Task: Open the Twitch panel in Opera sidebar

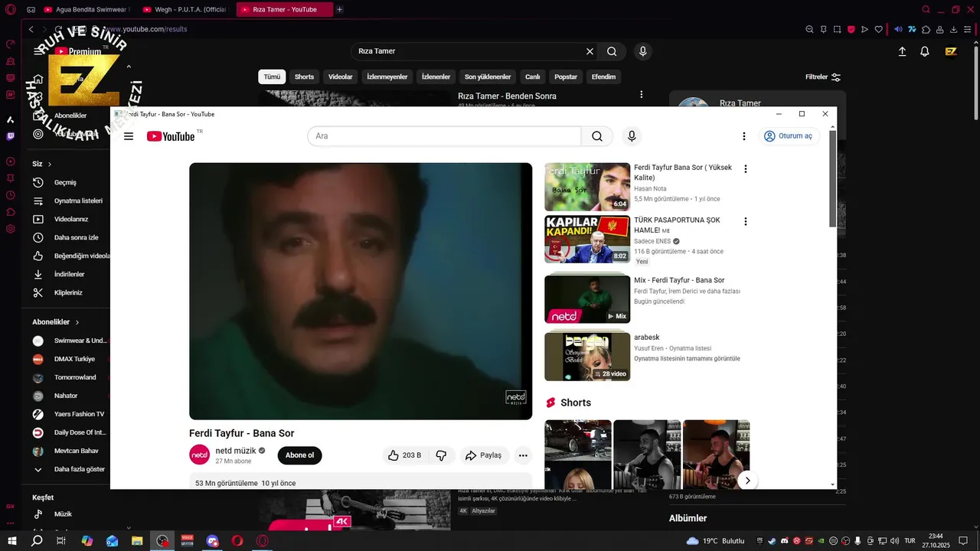Action: coord(11,136)
